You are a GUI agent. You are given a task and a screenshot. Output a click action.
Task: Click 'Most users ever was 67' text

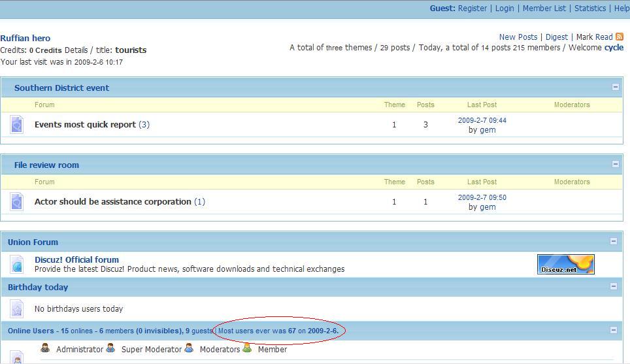tap(257, 331)
